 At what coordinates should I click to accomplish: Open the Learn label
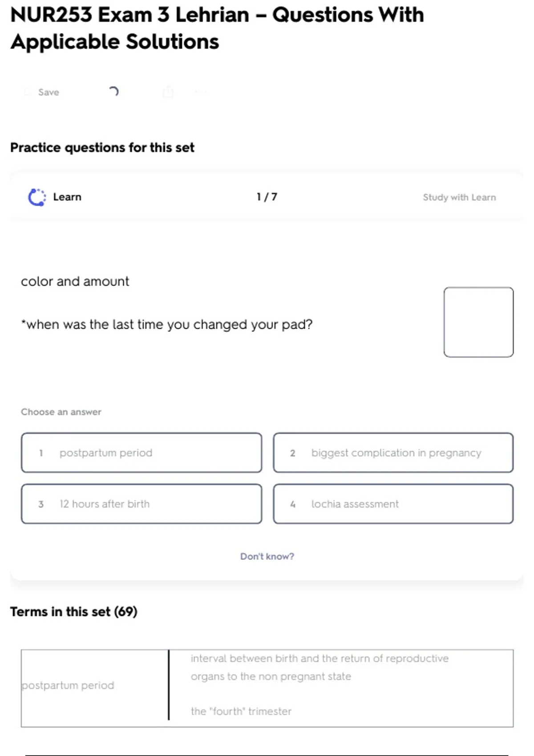tap(67, 197)
